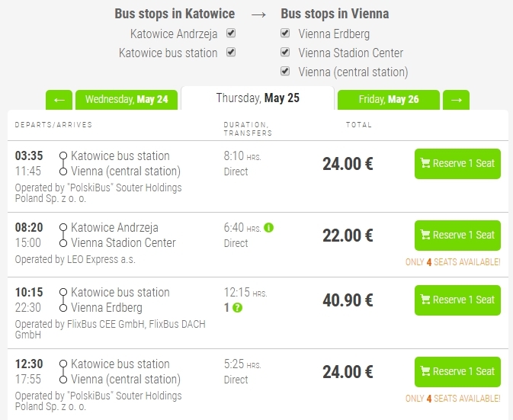Reserve 1 seat on 12:30 PolskiBus trip
The image size is (513, 420).
(457, 371)
